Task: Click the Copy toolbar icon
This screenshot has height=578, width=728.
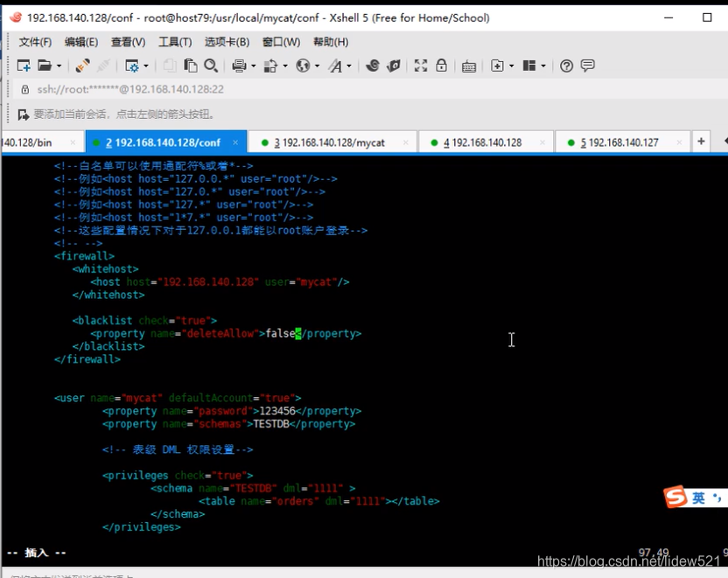Action: tap(170, 66)
